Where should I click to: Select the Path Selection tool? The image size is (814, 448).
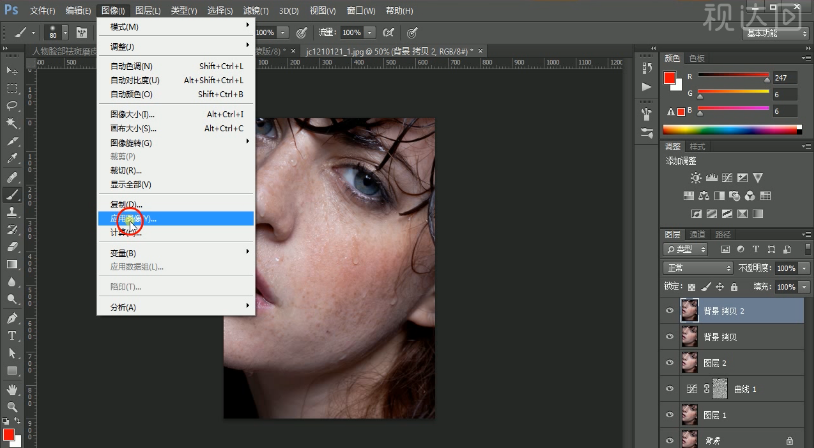tap(12, 354)
